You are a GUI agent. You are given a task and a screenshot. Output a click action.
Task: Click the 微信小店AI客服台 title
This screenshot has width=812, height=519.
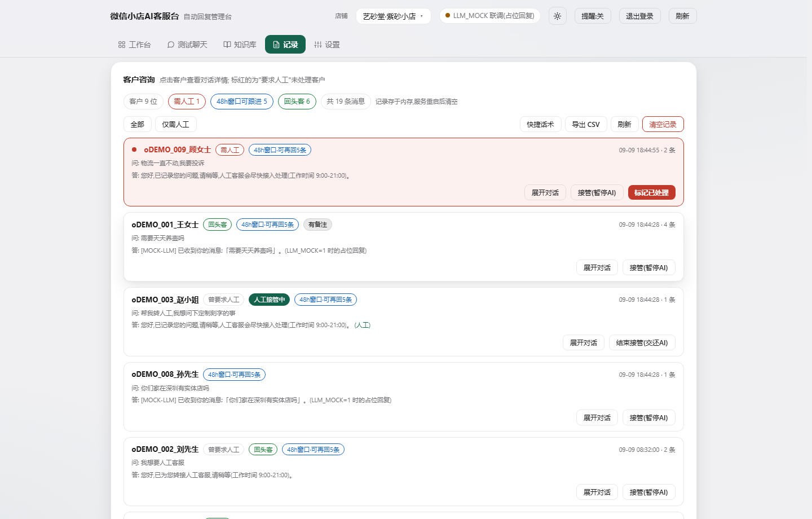tap(144, 16)
